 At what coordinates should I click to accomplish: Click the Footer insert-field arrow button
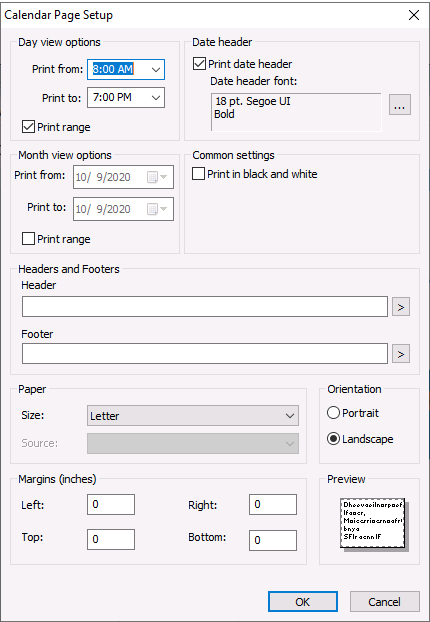pyautogui.click(x=401, y=354)
